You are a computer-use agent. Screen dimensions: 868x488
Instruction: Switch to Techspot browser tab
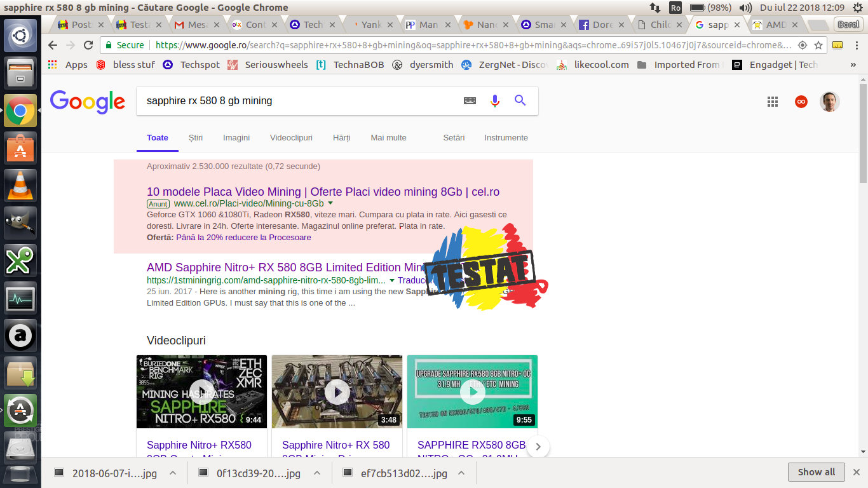coord(313,25)
